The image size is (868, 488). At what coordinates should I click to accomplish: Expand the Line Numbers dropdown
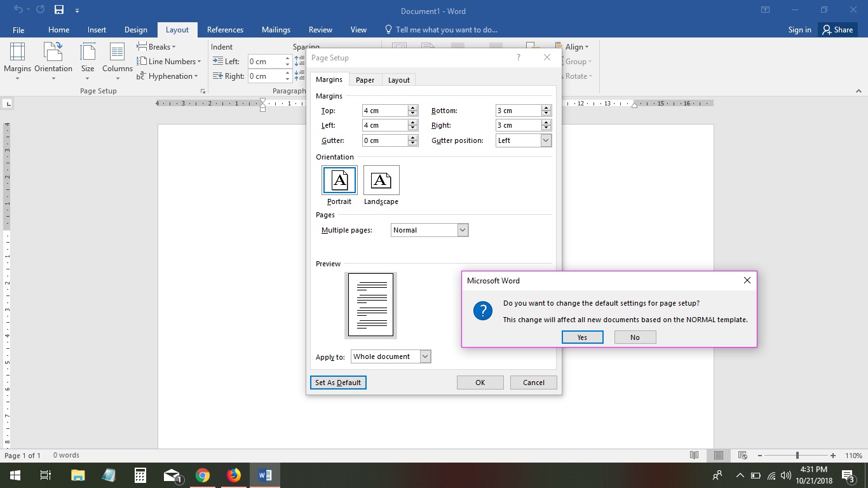[169, 62]
